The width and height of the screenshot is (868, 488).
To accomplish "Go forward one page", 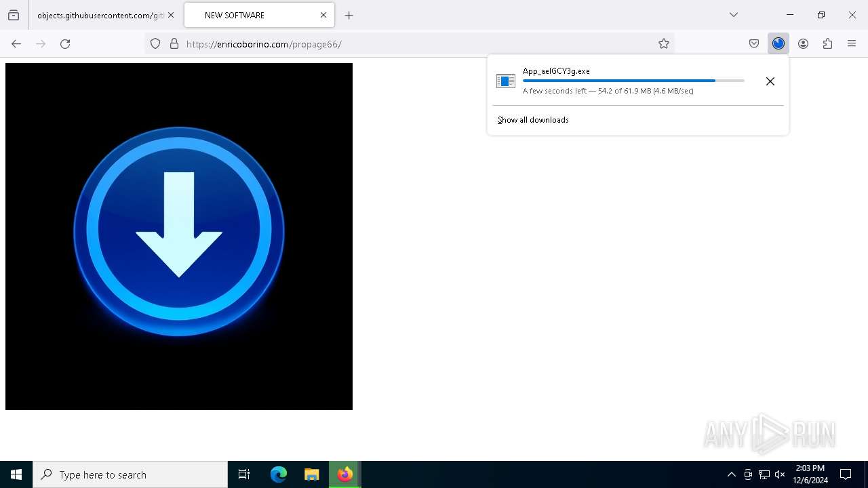I will [x=41, y=43].
